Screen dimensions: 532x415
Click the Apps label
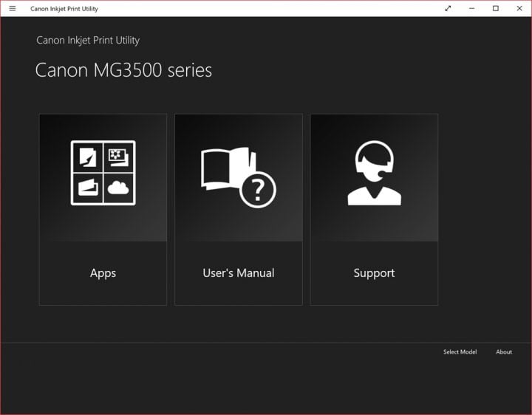tap(103, 273)
